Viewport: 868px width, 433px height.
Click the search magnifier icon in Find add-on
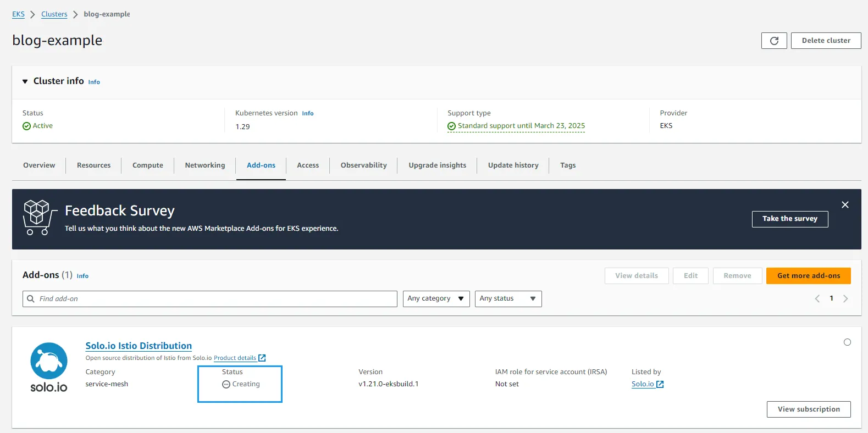tap(31, 299)
